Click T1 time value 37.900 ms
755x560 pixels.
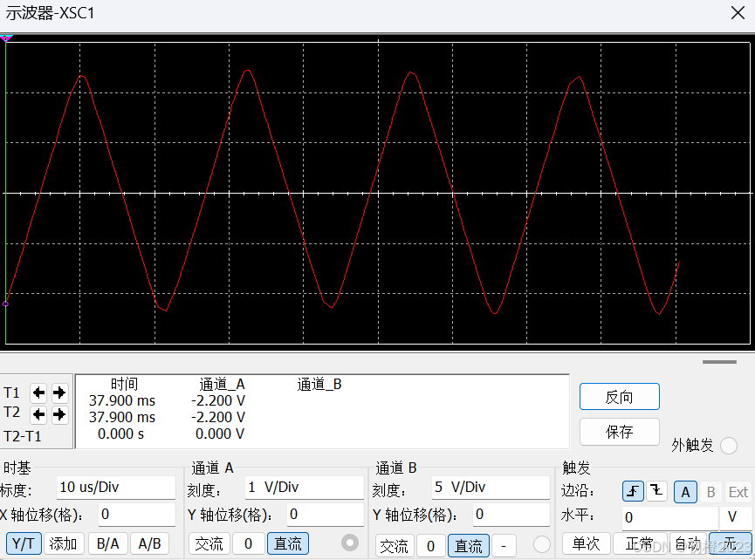coord(122,400)
